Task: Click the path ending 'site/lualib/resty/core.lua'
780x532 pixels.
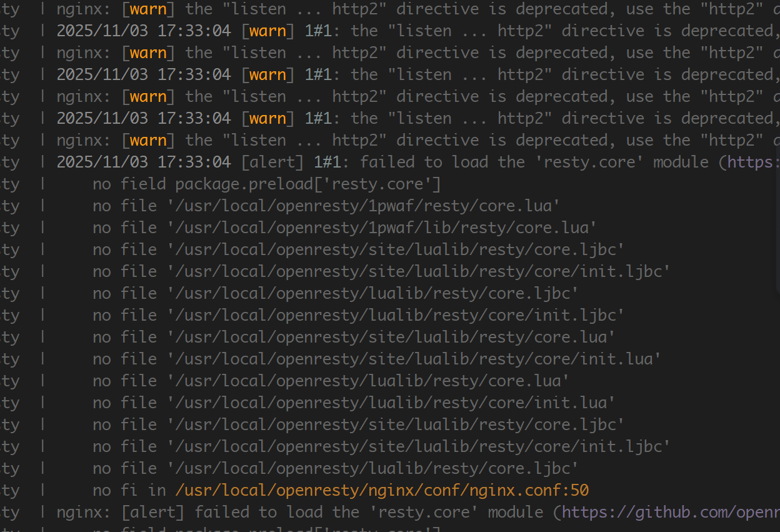Action: (391, 337)
